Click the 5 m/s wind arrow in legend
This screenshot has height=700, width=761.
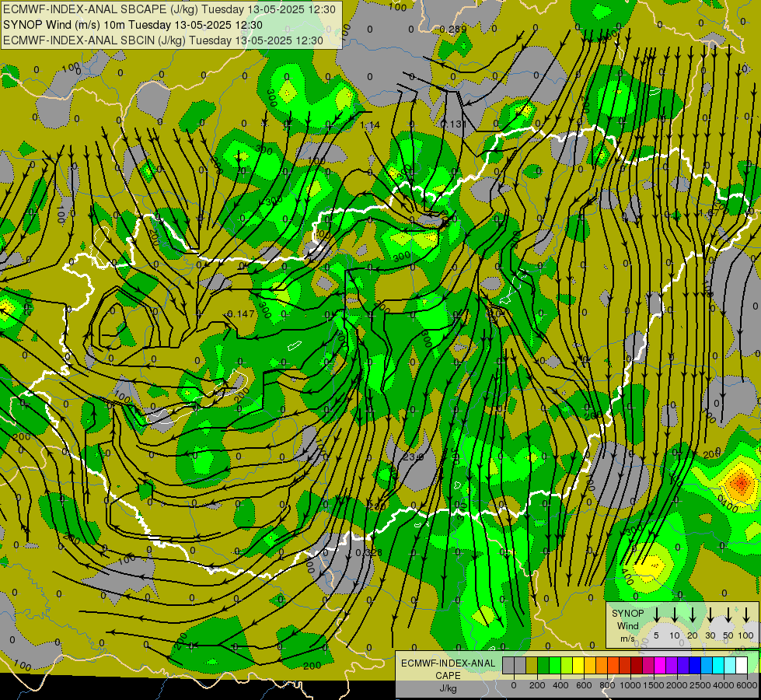(x=656, y=614)
